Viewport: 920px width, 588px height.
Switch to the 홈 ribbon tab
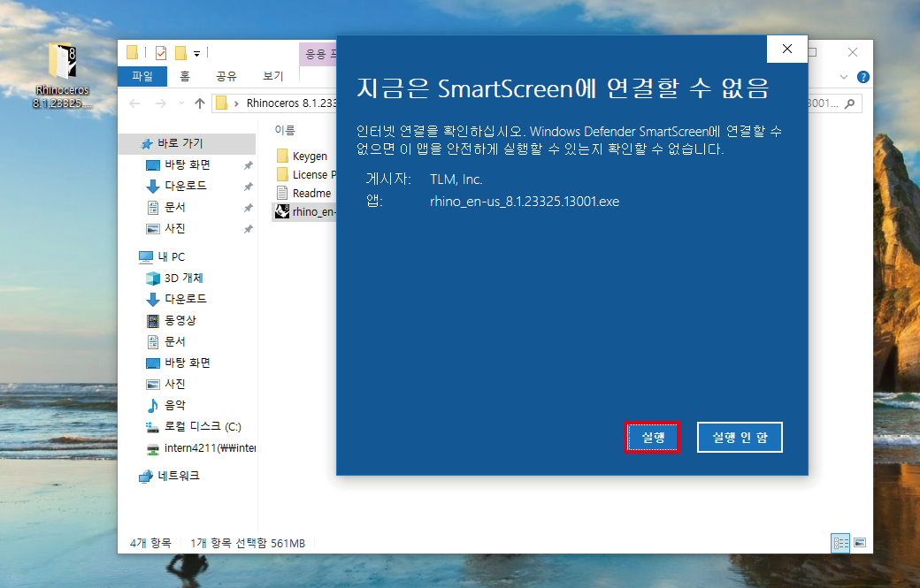[185, 76]
